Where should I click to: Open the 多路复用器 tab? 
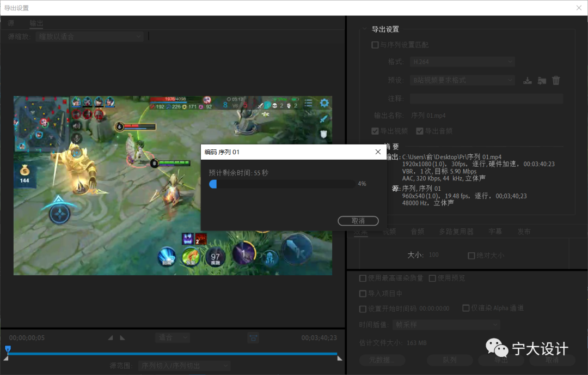[x=456, y=232]
